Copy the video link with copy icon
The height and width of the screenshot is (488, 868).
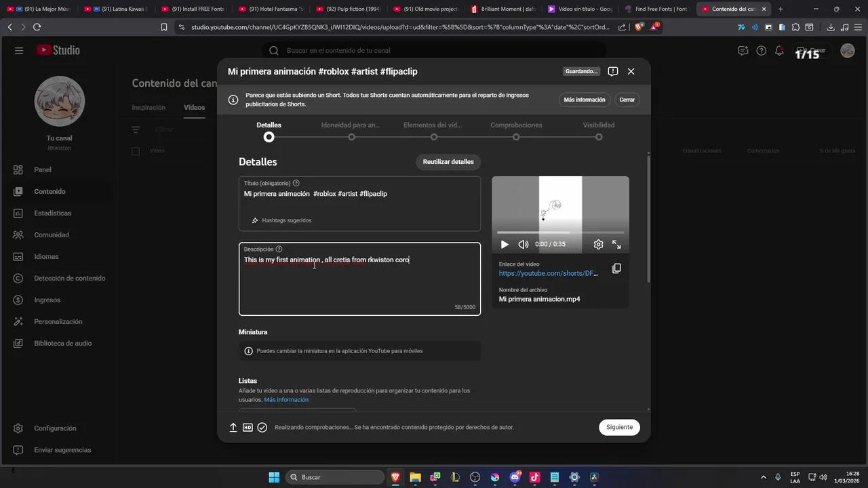pos(616,268)
